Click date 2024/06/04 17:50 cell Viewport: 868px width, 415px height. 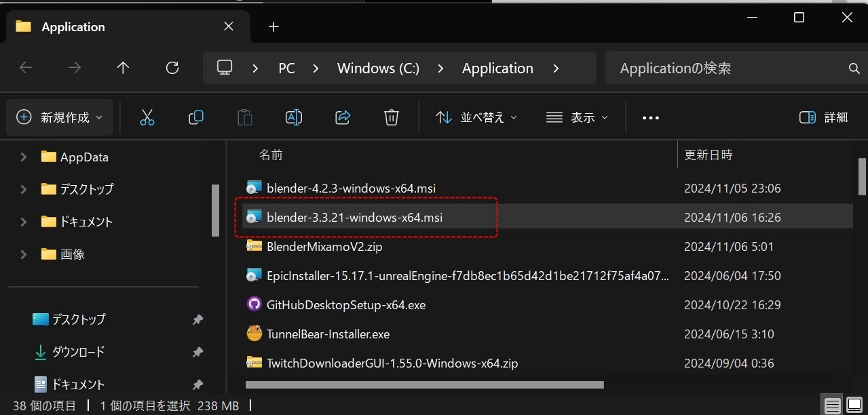[732, 276]
